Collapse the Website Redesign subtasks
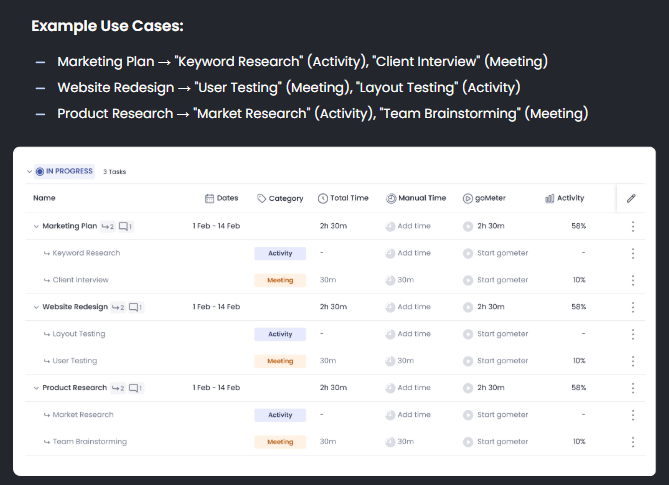 (36, 307)
